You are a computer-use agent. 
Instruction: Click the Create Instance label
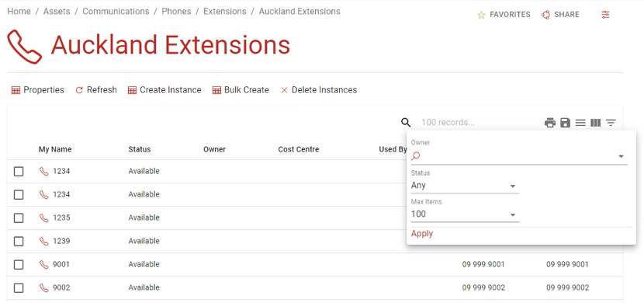pos(171,90)
